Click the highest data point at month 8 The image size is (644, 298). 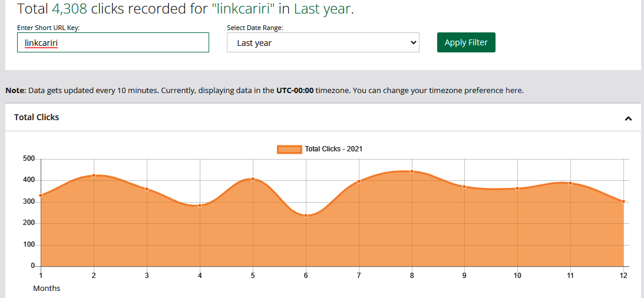(x=412, y=171)
